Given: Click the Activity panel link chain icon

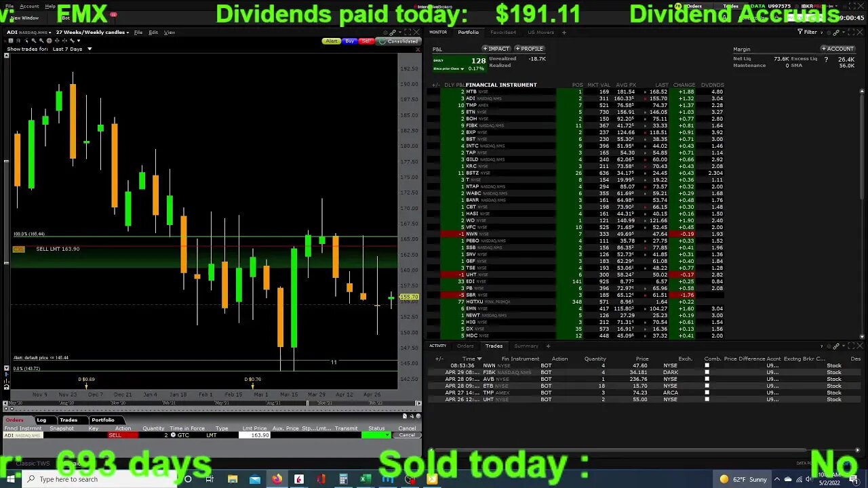Looking at the screenshot, I should click(x=836, y=346).
